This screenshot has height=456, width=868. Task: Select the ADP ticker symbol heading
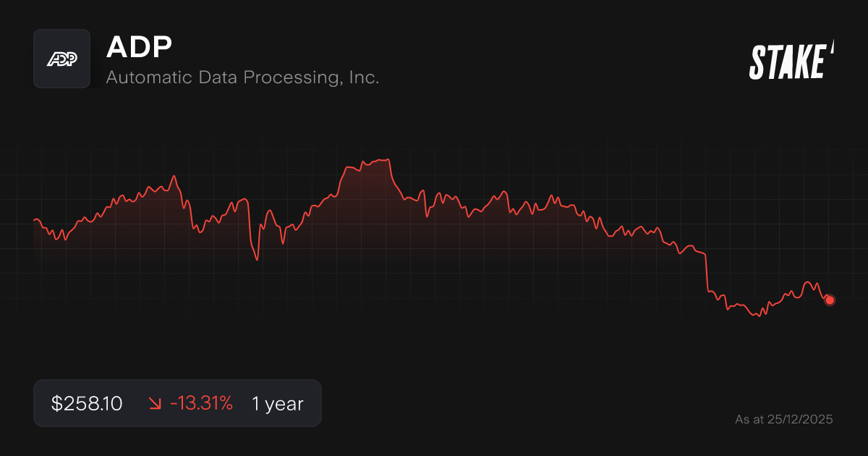pyautogui.click(x=139, y=47)
